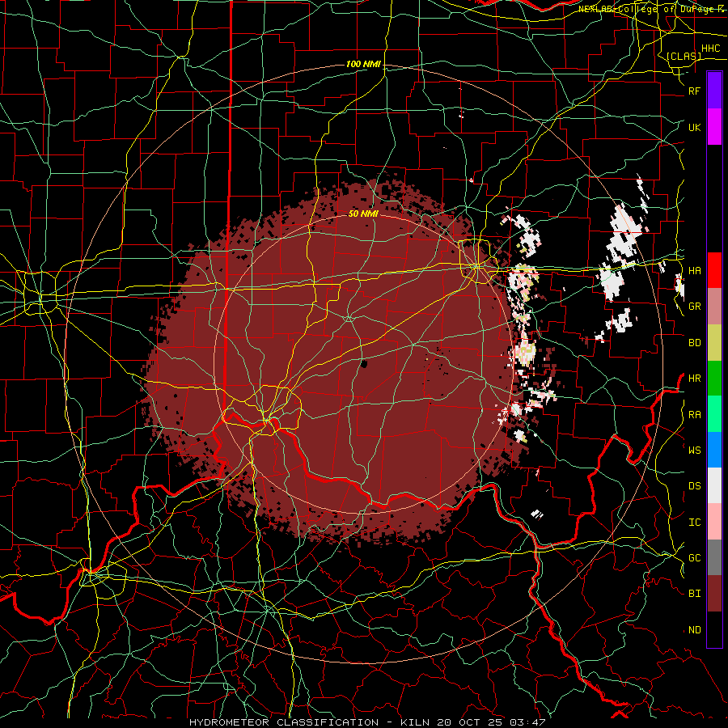Click the HHC product code text
The width and height of the screenshot is (728, 728).
(x=710, y=49)
